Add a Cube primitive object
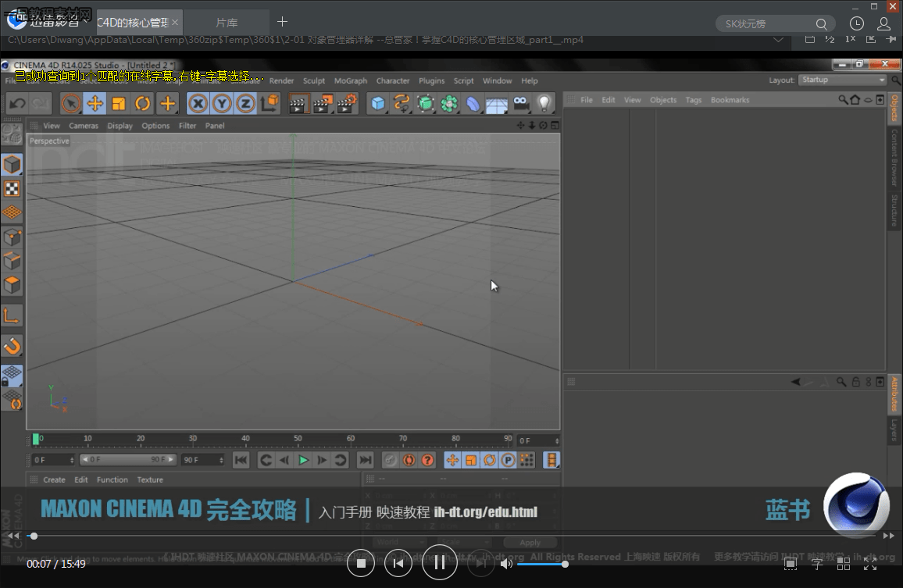The height and width of the screenshot is (588, 903). [x=378, y=104]
